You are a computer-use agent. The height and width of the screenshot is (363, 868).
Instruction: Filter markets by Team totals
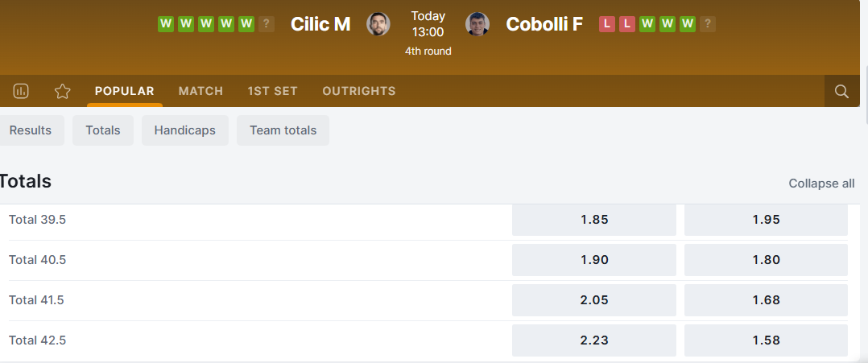pos(283,130)
